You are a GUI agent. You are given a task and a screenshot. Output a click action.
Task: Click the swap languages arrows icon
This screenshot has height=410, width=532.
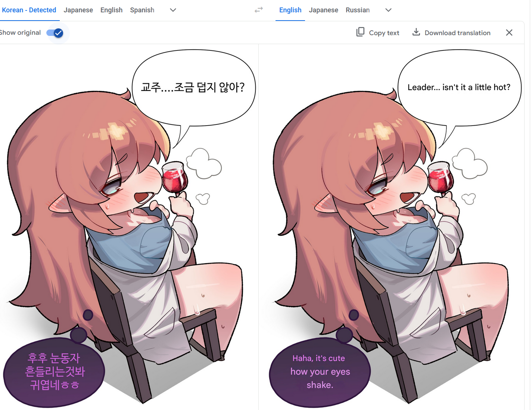[x=259, y=10]
